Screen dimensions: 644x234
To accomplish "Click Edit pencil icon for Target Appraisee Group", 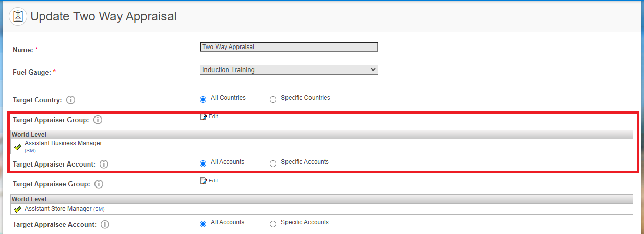I will (x=204, y=181).
